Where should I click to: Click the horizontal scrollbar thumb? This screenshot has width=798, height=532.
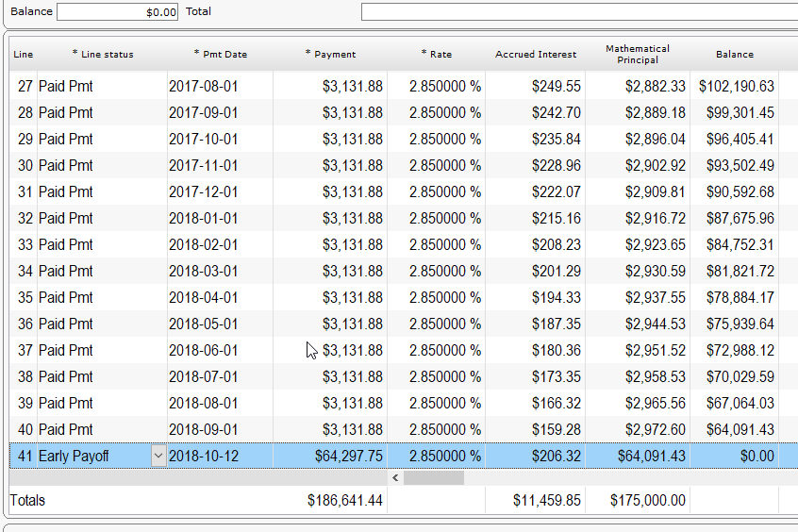434,477
